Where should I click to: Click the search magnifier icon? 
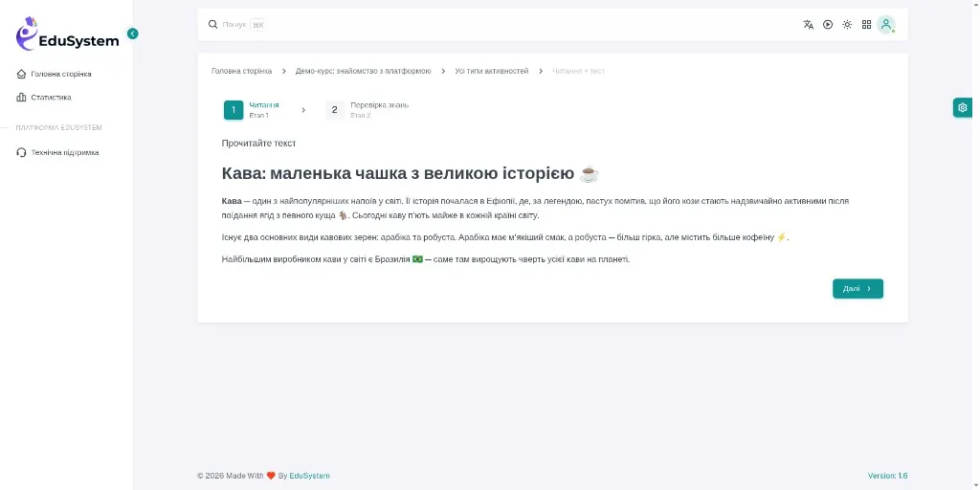[213, 24]
